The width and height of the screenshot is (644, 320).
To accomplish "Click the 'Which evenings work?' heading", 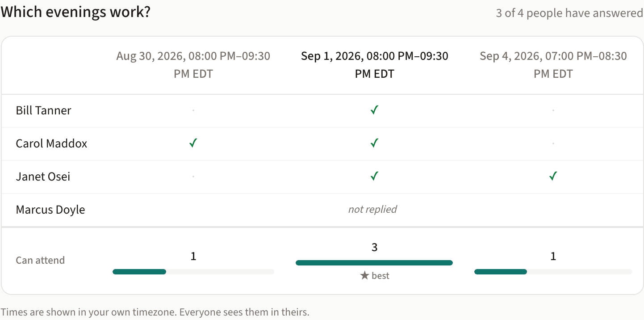I will 75,12.
